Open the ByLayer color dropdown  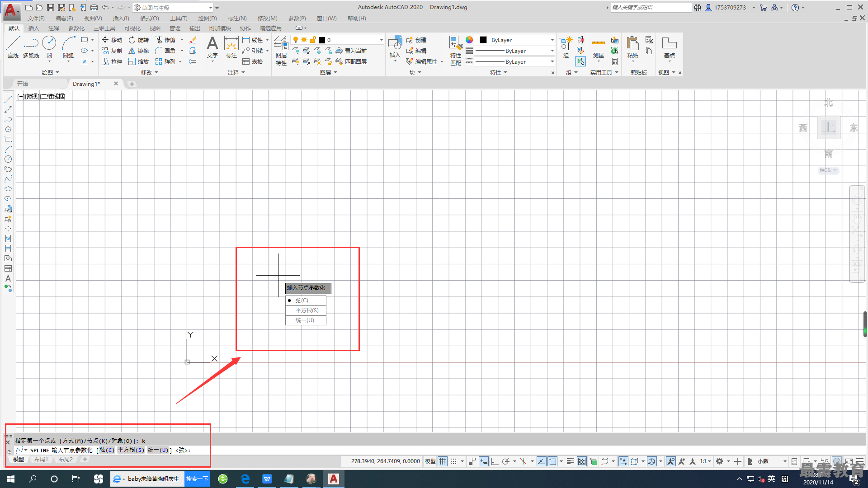pos(552,40)
